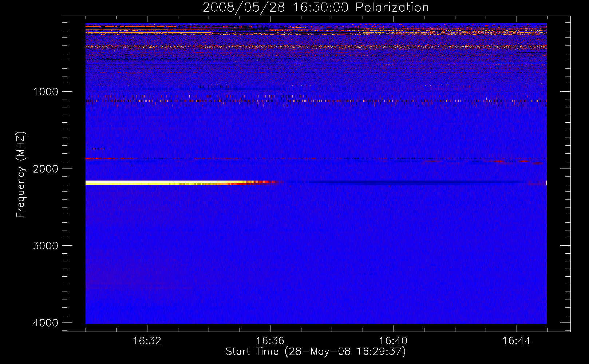Click the 16:32 time tick label

[x=147, y=341]
